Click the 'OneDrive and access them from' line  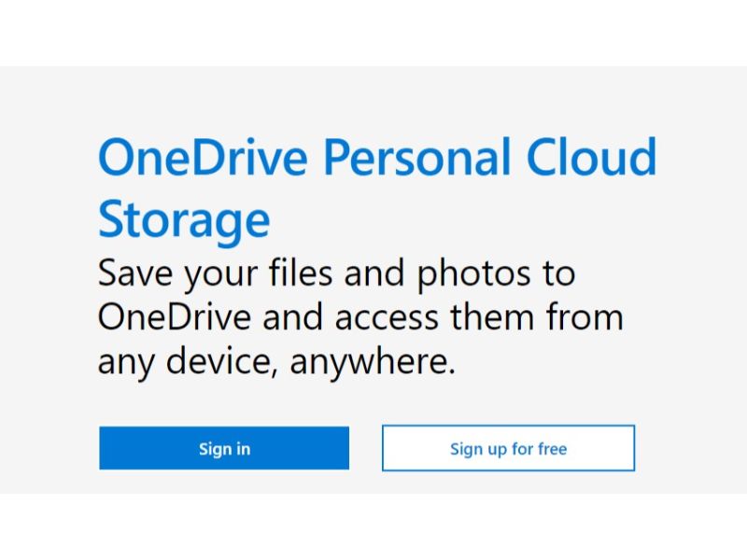[360, 318]
